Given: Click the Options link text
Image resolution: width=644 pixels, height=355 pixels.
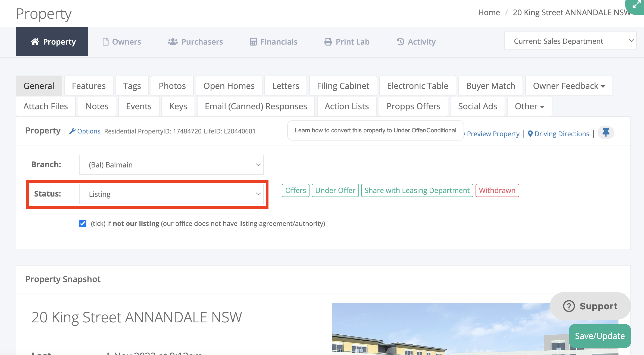Looking at the screenshot, I should (x=89, y=131).
